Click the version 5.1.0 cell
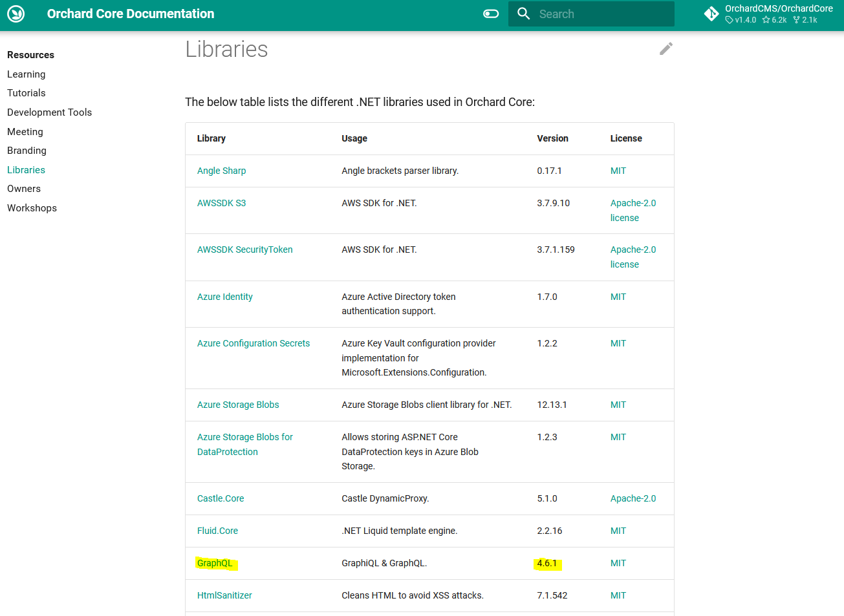The width and height of the screenshot is (844, 616). (x=547, y=498)
